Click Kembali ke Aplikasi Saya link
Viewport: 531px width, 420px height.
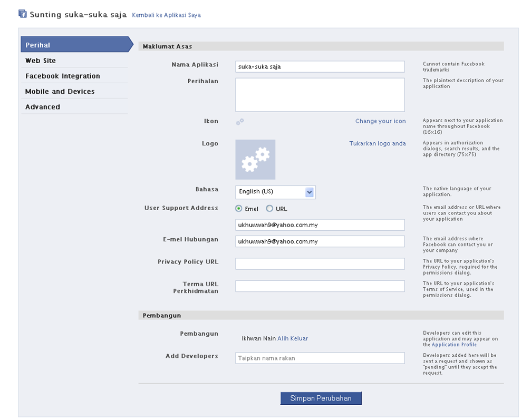[166, 15]
